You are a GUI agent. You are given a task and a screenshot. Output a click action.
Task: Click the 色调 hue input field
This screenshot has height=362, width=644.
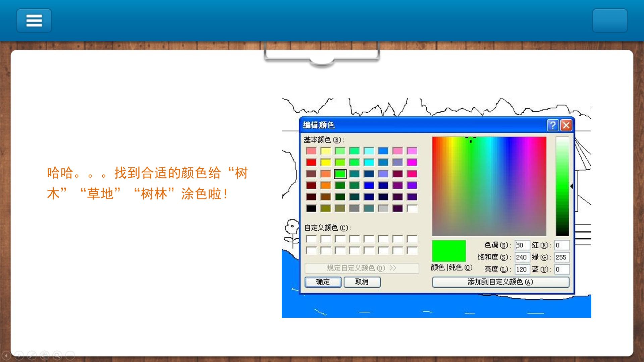(x=522, y=245)
